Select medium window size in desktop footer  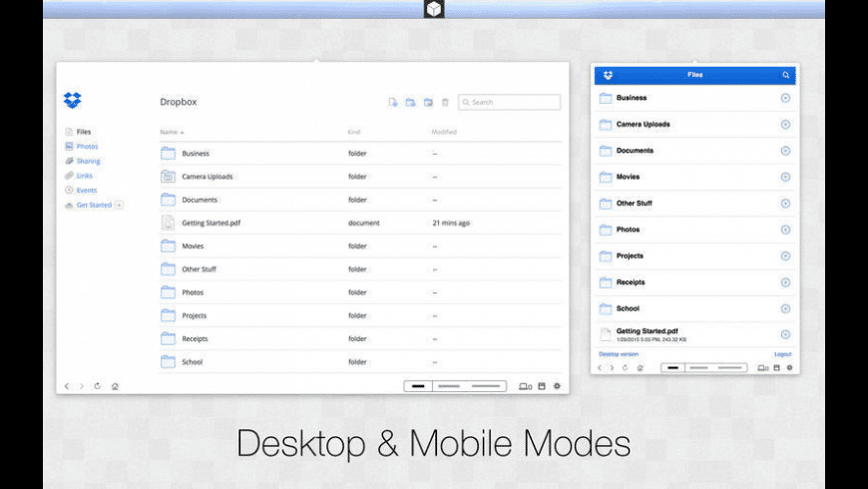449,386
